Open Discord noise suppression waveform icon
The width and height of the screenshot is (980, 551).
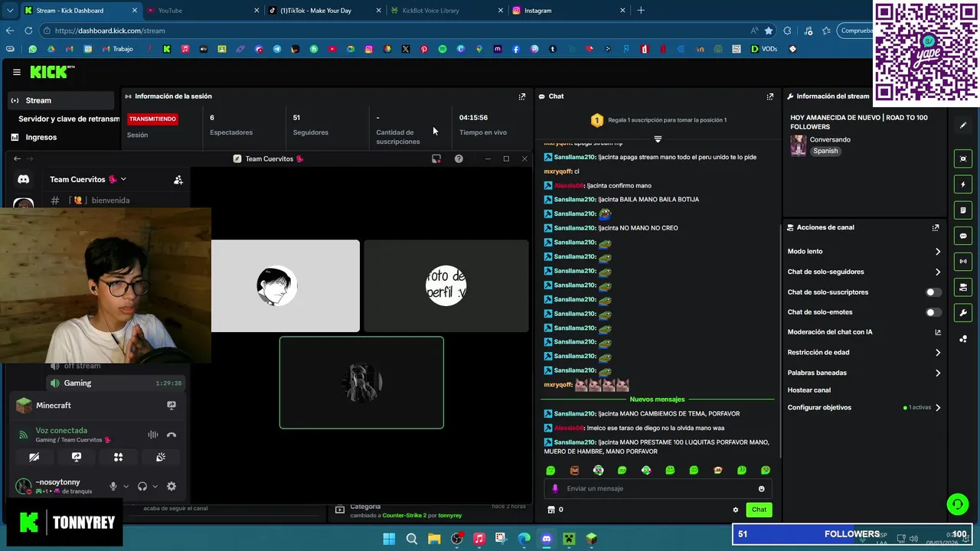tap(153, 435)
